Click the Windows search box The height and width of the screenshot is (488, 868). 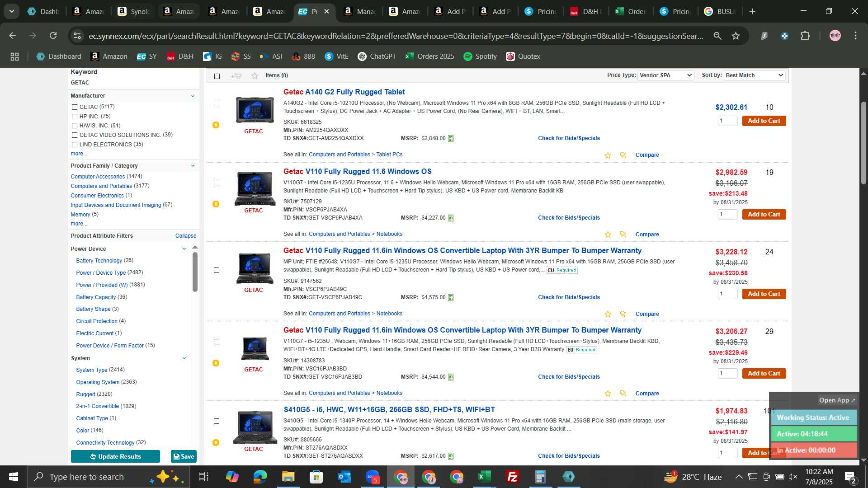click(x=108, y=477)
